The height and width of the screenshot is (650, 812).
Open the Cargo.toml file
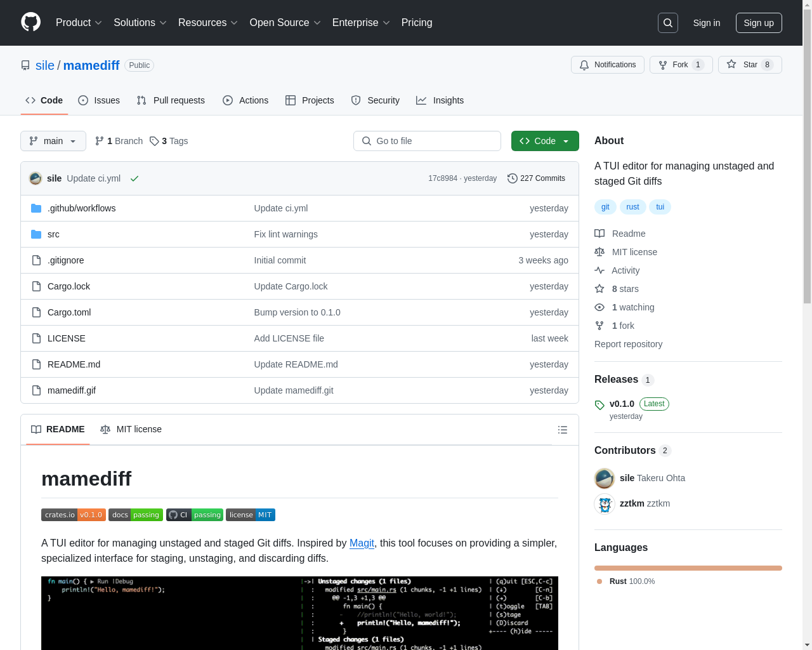[69, 312]
